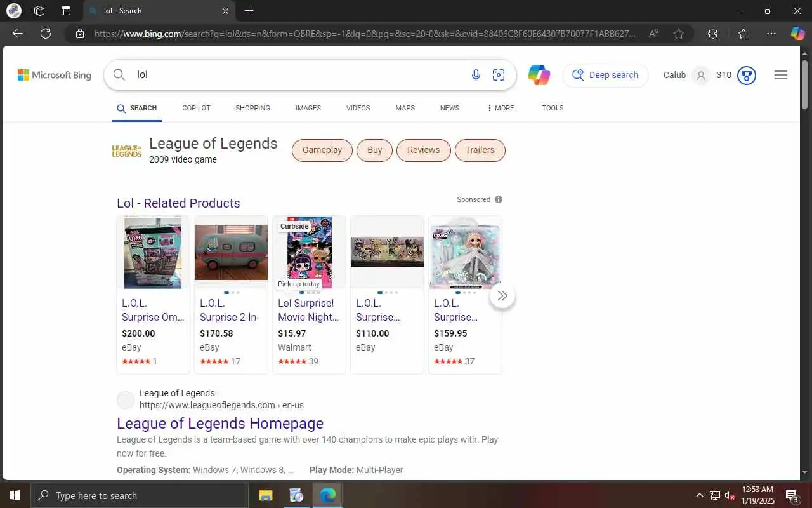Open the Curbside Walmart product image
812x508 pixels.
[310, 252]
